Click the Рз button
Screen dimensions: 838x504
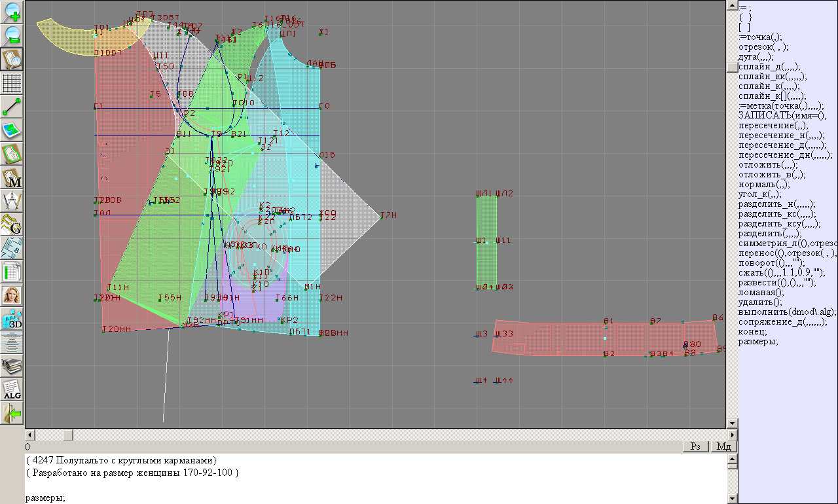pyautogui.click(x=696, y=446)
